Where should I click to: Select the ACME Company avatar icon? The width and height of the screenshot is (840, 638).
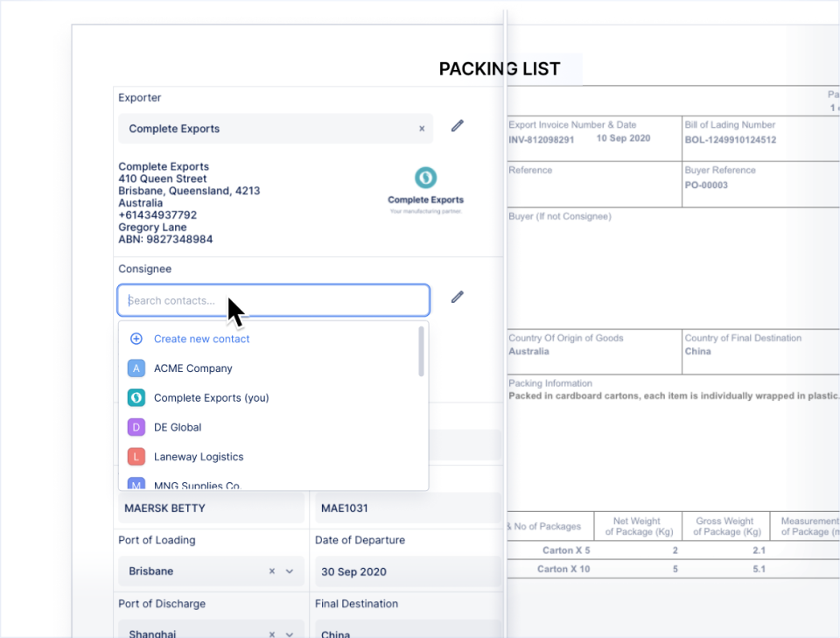pyautogui.click(x=136, y=368)
